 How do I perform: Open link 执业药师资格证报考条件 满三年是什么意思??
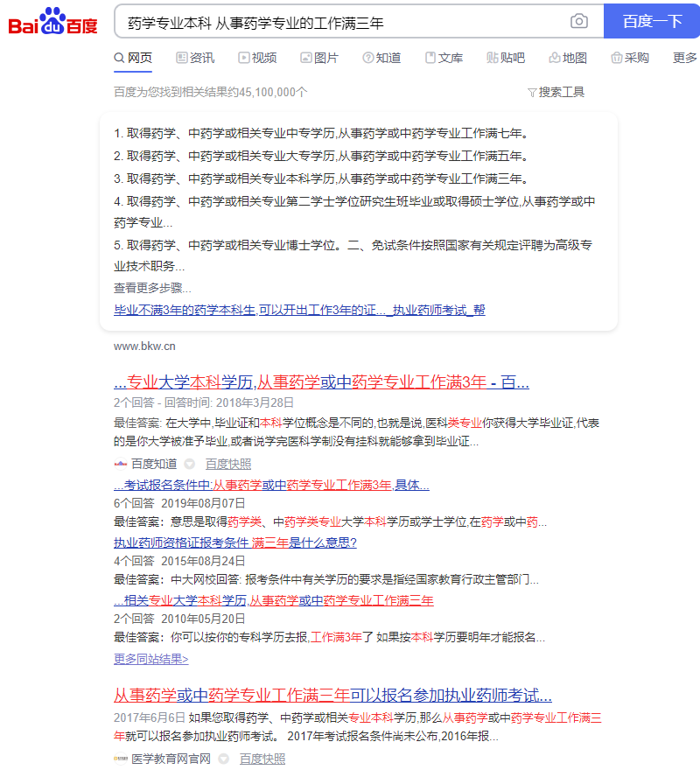(235, 543)
